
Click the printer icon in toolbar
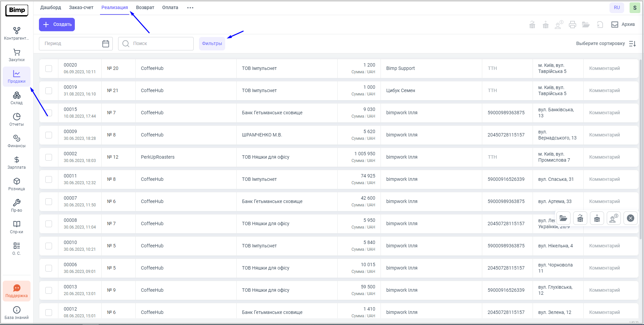[573, 25]
